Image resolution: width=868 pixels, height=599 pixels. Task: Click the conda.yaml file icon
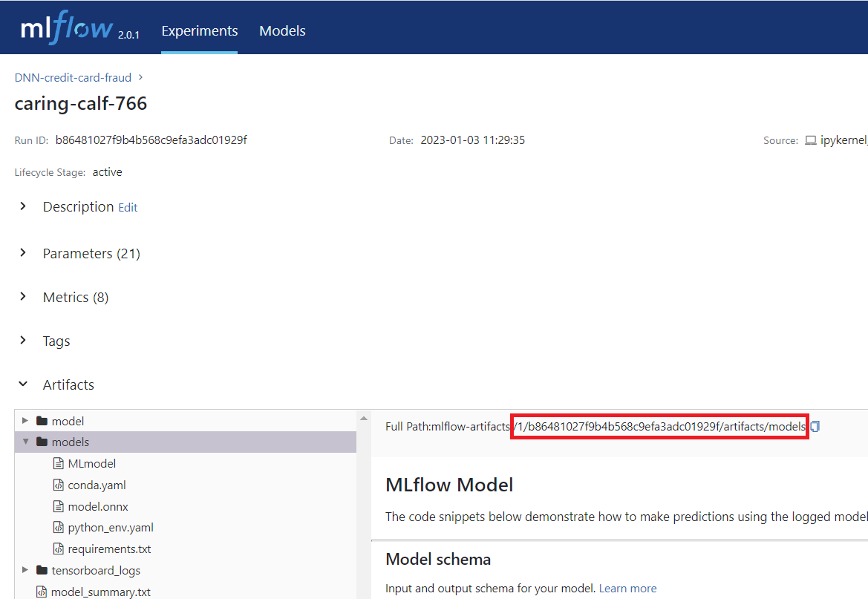[58, 485]
